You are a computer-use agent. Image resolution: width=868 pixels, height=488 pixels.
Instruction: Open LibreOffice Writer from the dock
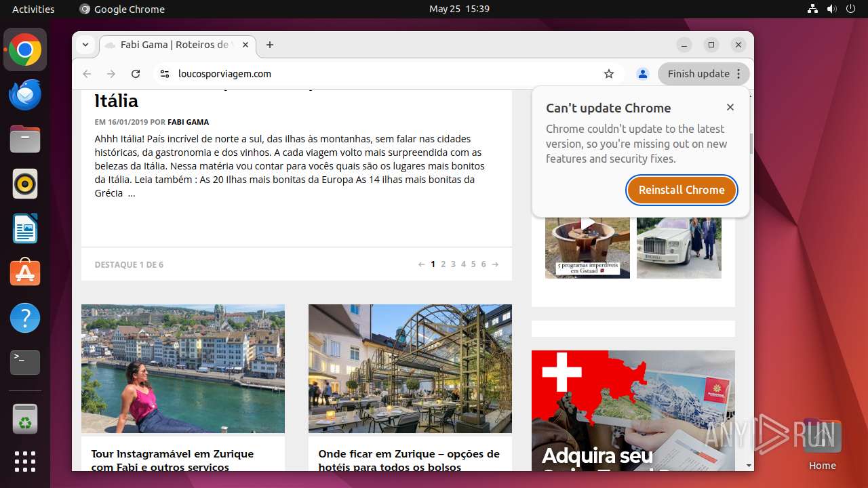coord(25,228)
